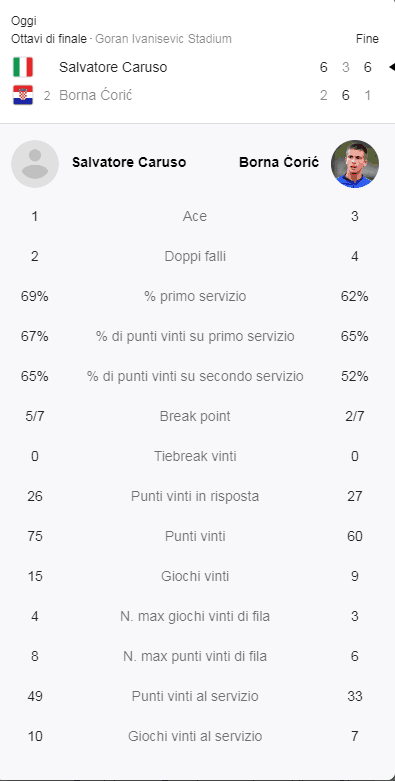Click the Tiebreak vinti row label
The image size is (395, 781).
click(195, 456)
